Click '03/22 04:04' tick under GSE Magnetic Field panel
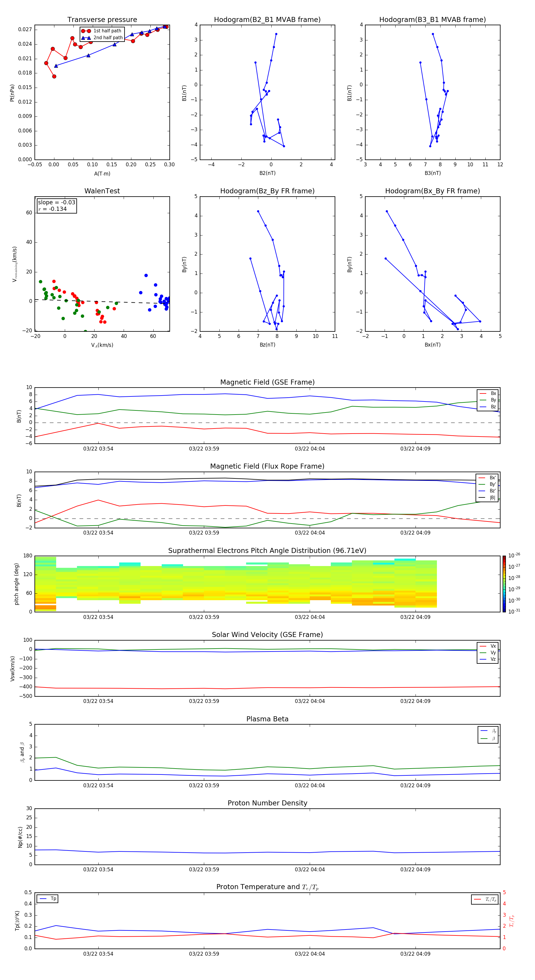535x980 pixels. [x=310, y=448]
